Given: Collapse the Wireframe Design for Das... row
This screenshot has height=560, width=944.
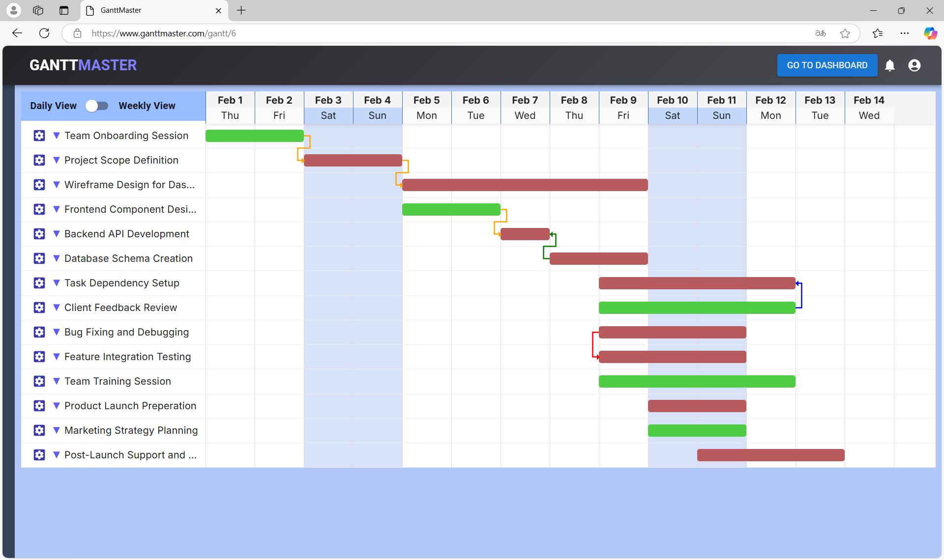Looking at the screenshot, I should 56,185.
